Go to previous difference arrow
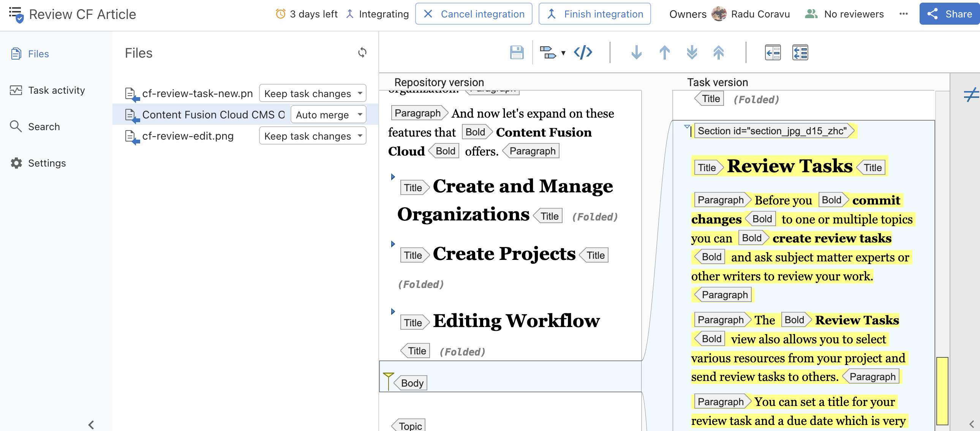 (x=664, y=52)
